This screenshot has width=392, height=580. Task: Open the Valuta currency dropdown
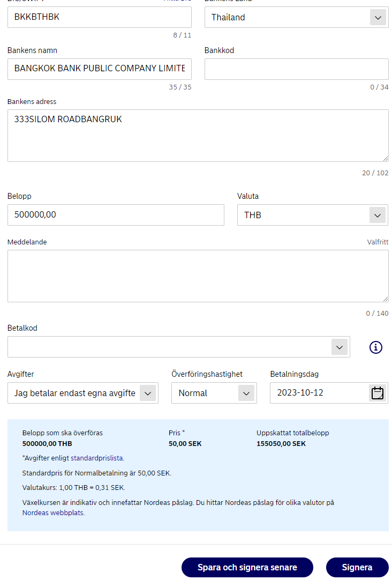tap(378, 215)
